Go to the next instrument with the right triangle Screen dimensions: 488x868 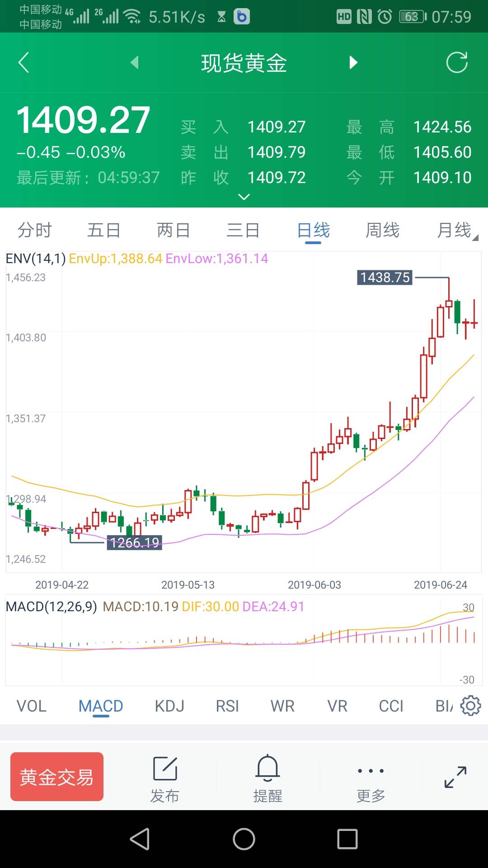(x=353, y=62)
